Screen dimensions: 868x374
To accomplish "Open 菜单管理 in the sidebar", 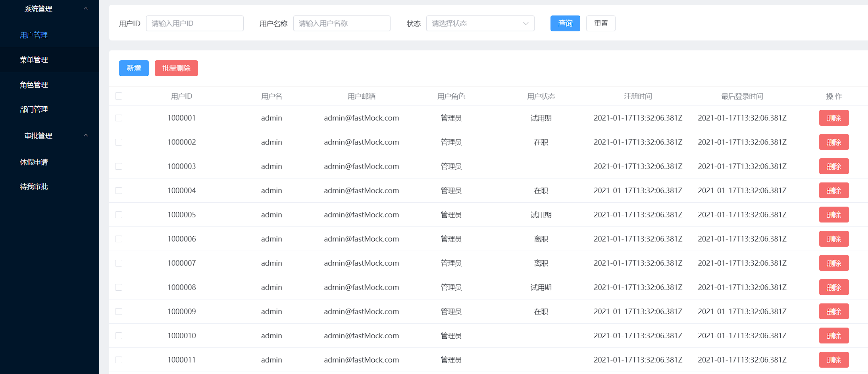I will coord(34,60).
